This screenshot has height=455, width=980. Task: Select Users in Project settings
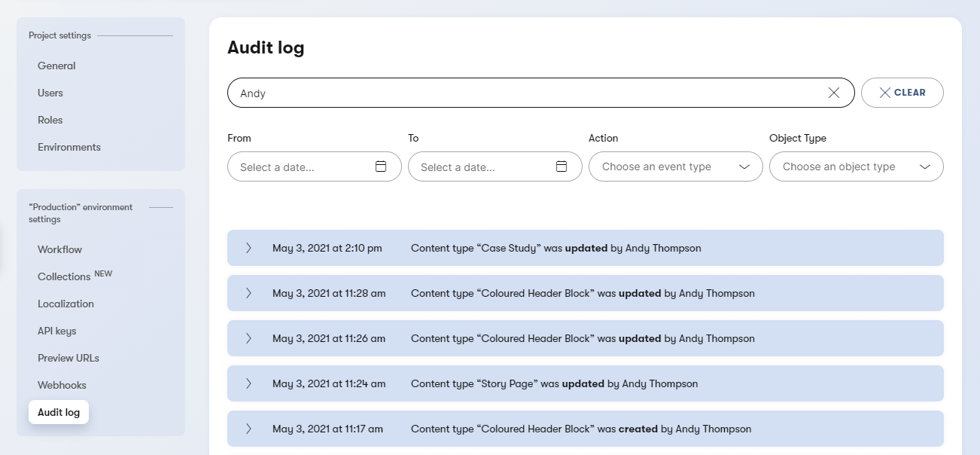coord(50,93)
